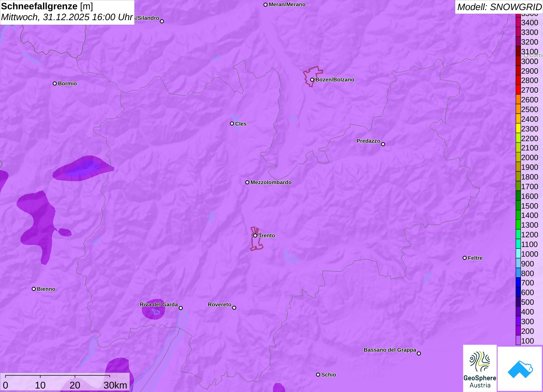
Task: Click the Modell: SNOWGRID label
Action: point(499,7)
